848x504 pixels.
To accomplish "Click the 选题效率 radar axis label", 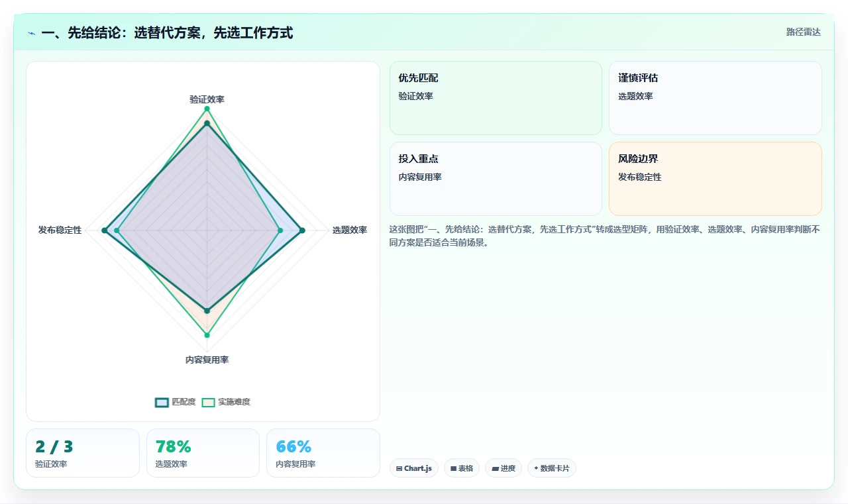I will point(350,230).
